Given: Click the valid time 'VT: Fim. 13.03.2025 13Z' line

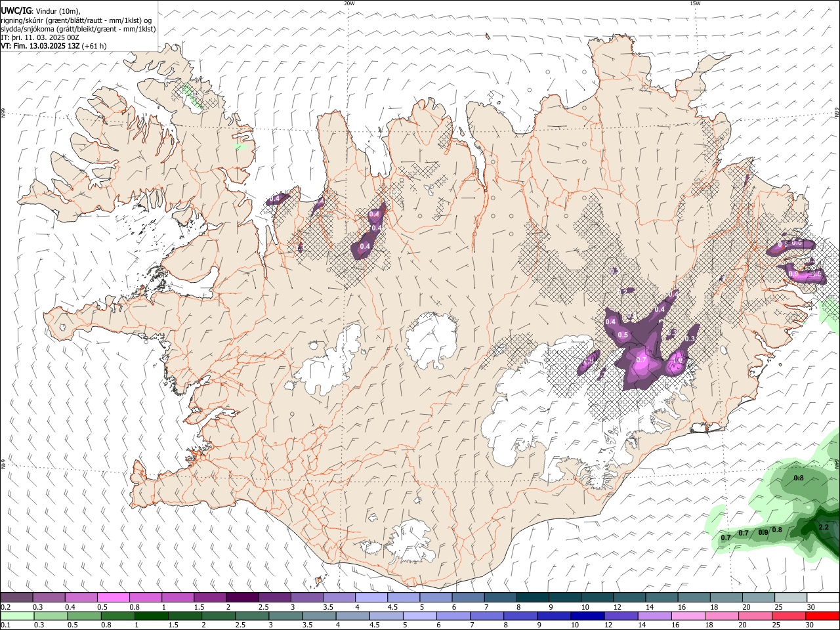Looking at the screenshot, I should [54, 46].
